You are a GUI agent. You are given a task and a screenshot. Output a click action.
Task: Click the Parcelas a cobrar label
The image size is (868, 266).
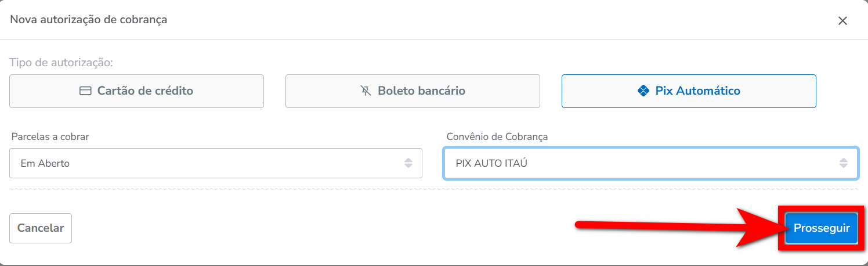50,136
